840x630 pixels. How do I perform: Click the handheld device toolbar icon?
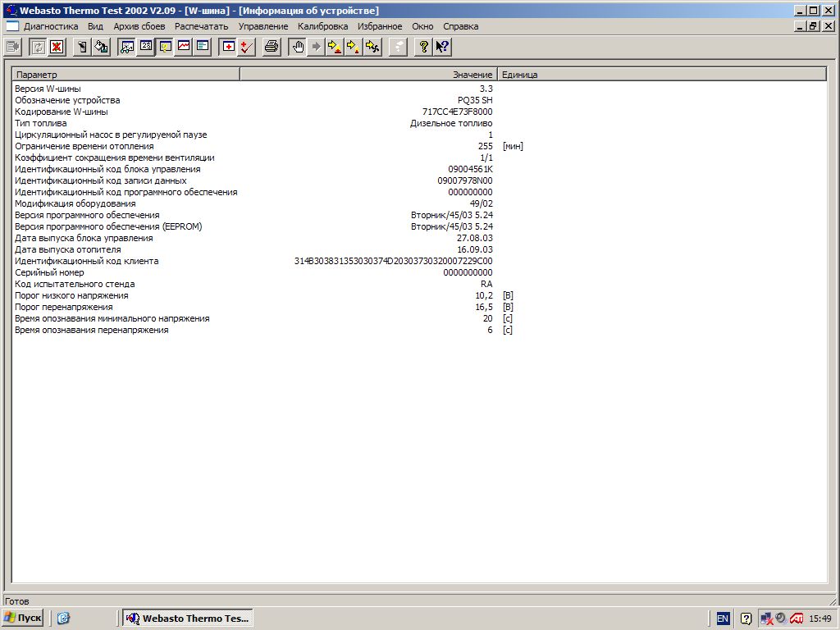tap(83, 47)
